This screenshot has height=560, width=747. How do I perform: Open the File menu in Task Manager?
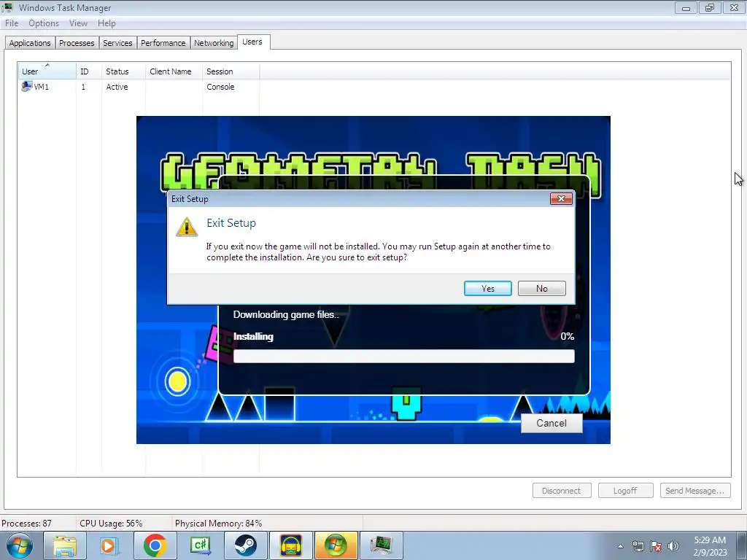click(12, 23)
